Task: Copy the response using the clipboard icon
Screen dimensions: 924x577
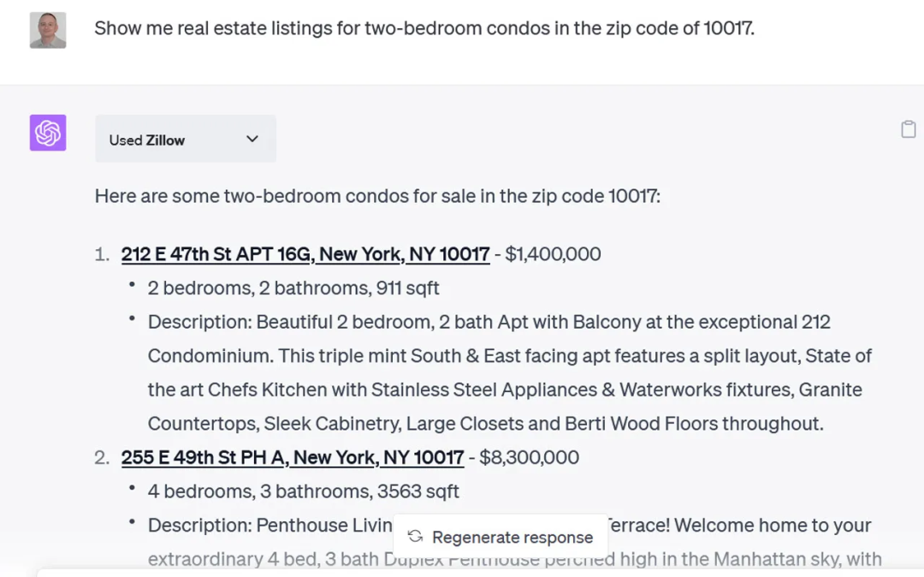Action: coord(909,129)
